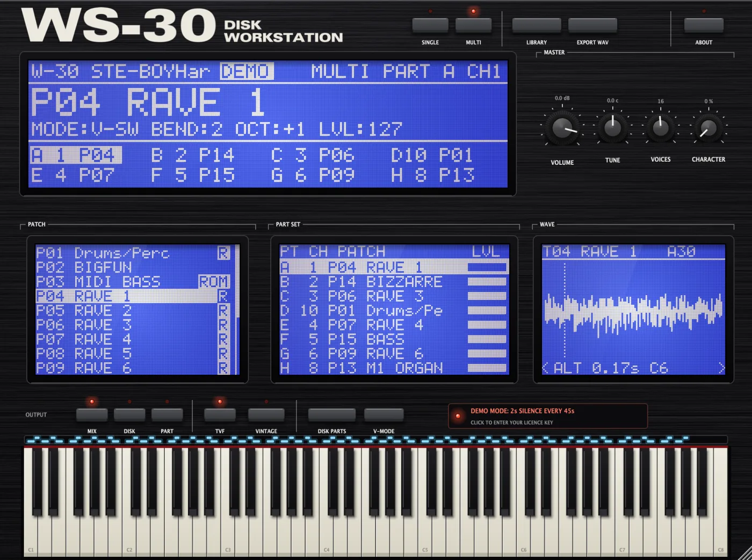Select patch P06 RAVE 3 in patch list

point(133,325)
